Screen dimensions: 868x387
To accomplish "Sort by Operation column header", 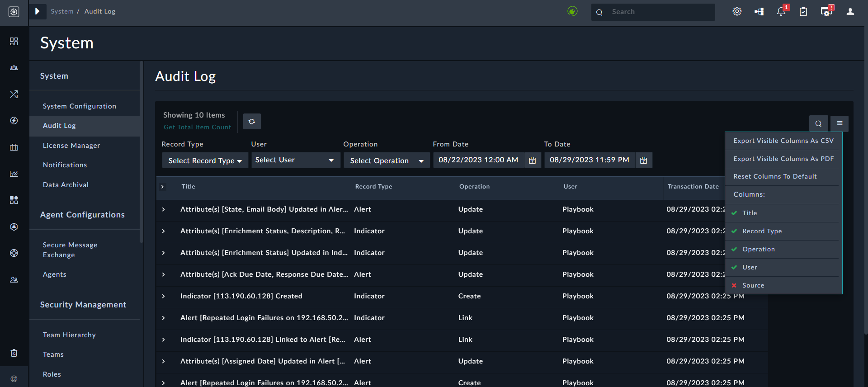I will (x=474, y=187).
